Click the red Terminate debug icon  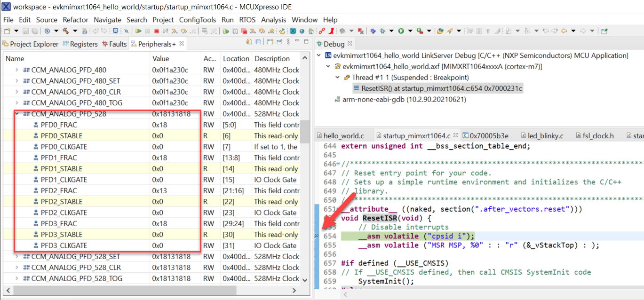(x=156, y=31)
